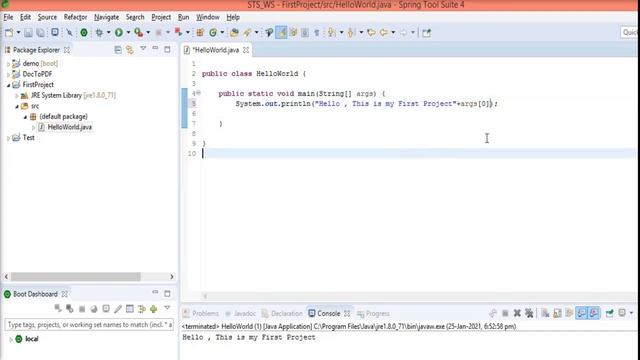Toggle Link with Editor in Package Explorer

tap(130, 50)
